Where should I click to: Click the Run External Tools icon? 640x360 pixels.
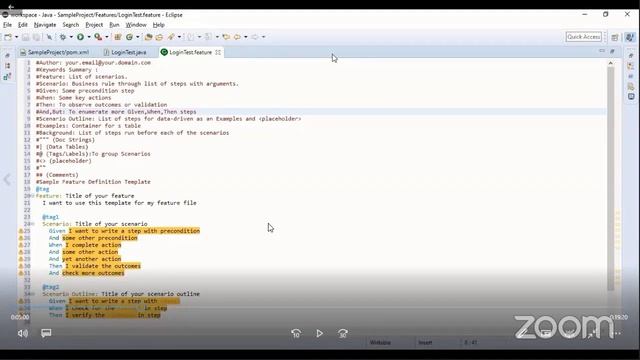(98, 37)
